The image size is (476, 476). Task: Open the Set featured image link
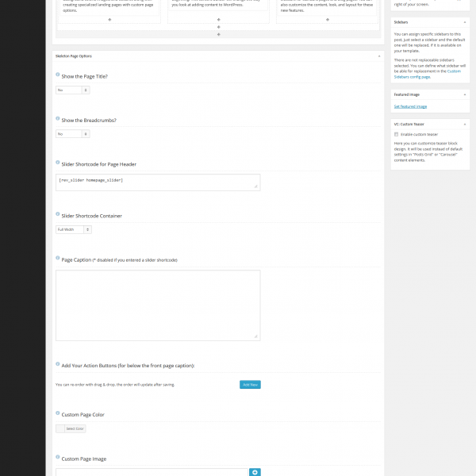410,106
